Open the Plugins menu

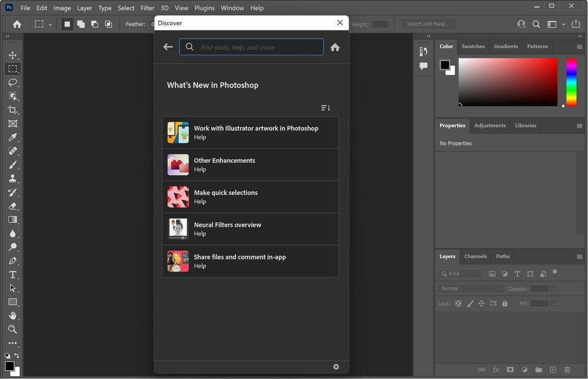tap(205, 8)
